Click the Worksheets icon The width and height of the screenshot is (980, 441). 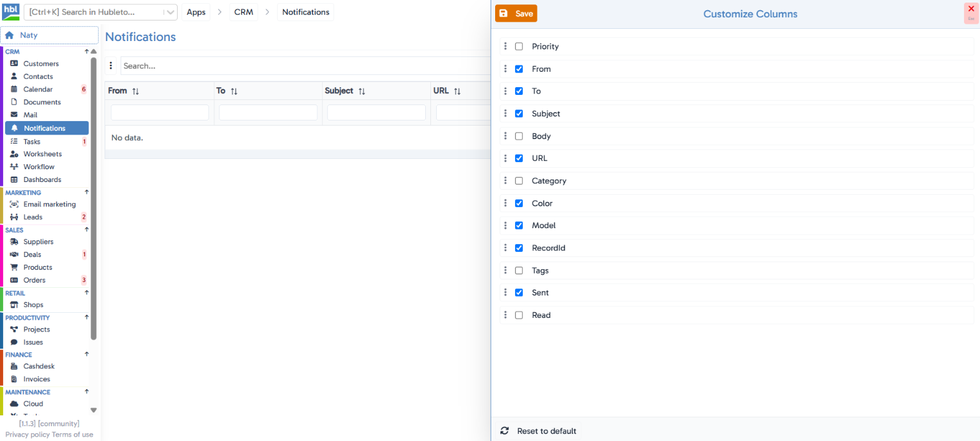[x=14, y=154]
